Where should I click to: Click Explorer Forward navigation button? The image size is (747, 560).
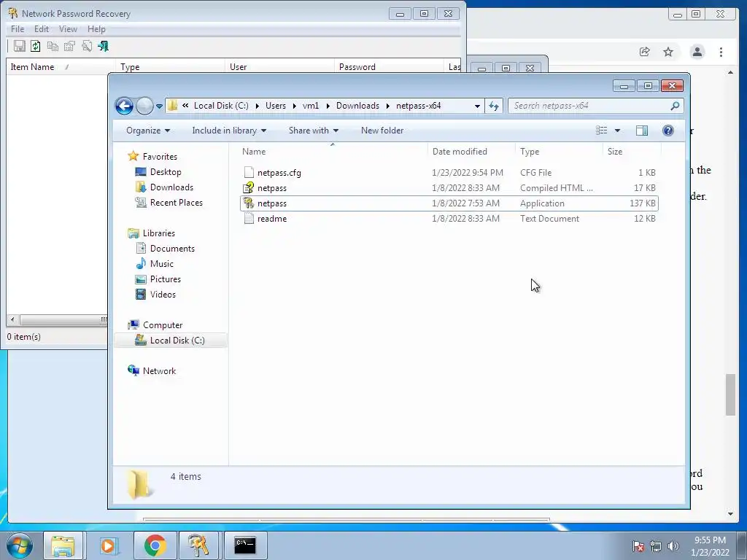click(144, 106)
